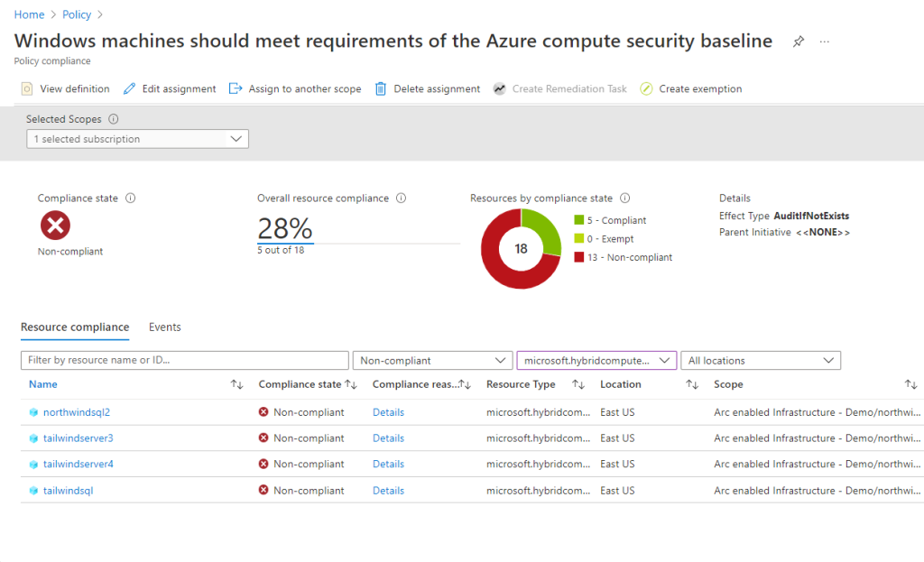Image resolution: width=924 pixels, height=562 pixels.
Task: Open the ellipsis menu next to the pin
Action: tap(823, 41)
